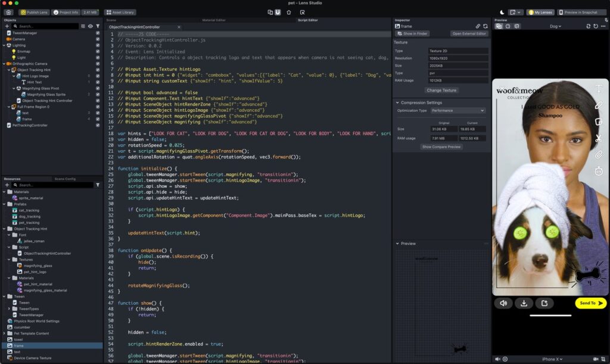Click the refresh icon in Inspector header
Viewport: 610px width, 364px height.
(x=485, y=26)
